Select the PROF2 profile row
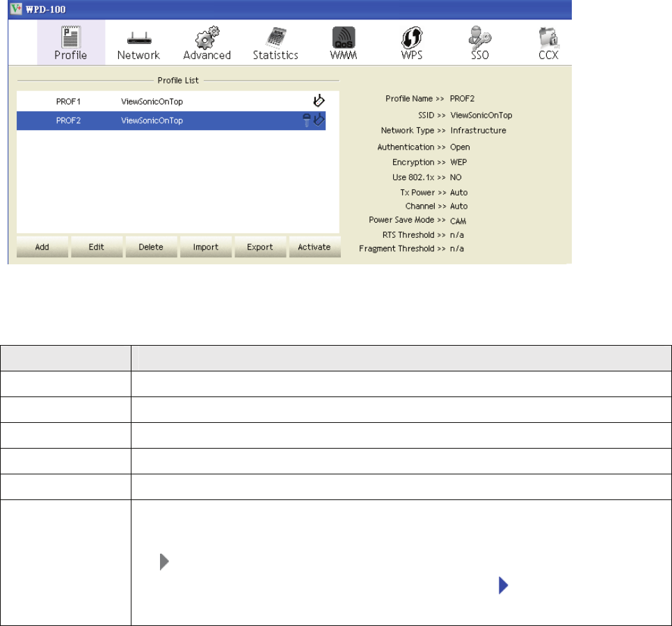The height and width of the screenshot is (626, 672). click(171, 120)
